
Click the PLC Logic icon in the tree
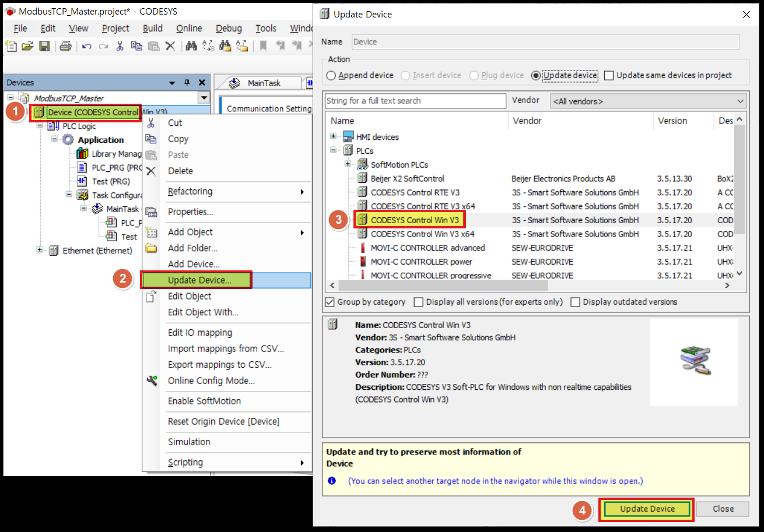54,126
